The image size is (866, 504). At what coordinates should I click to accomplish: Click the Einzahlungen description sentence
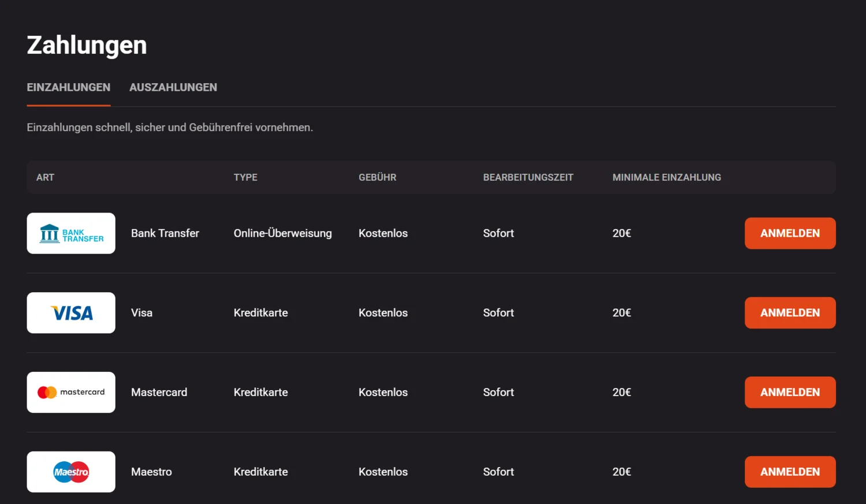[170, 127]
